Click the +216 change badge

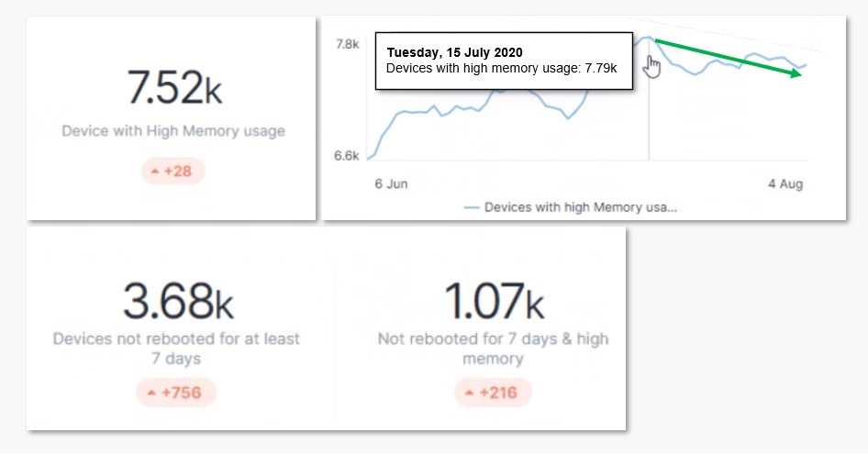[493, 394]
